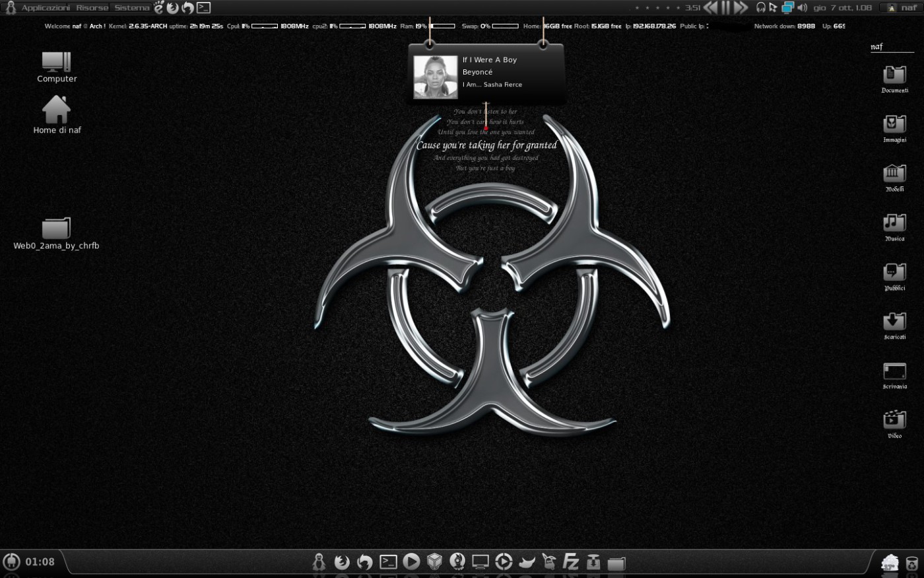Open the clock showing gio 7 ott, 1.08
924x578 pixels.
click(842, 8)
